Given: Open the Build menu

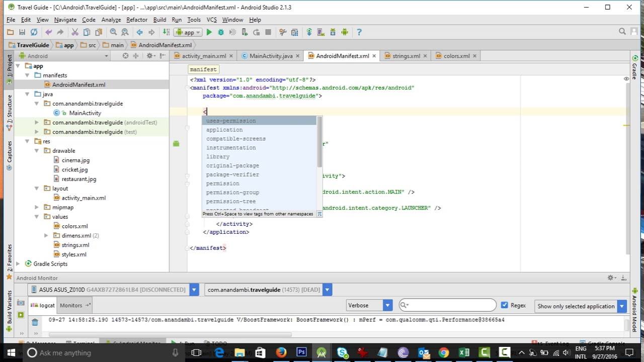Looking at the screenshot, I should (159, 20).
